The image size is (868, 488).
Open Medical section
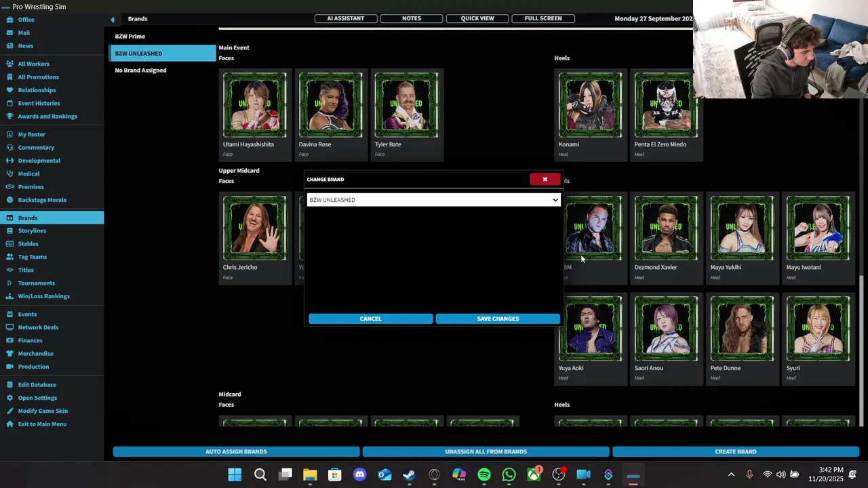(28, 174)
